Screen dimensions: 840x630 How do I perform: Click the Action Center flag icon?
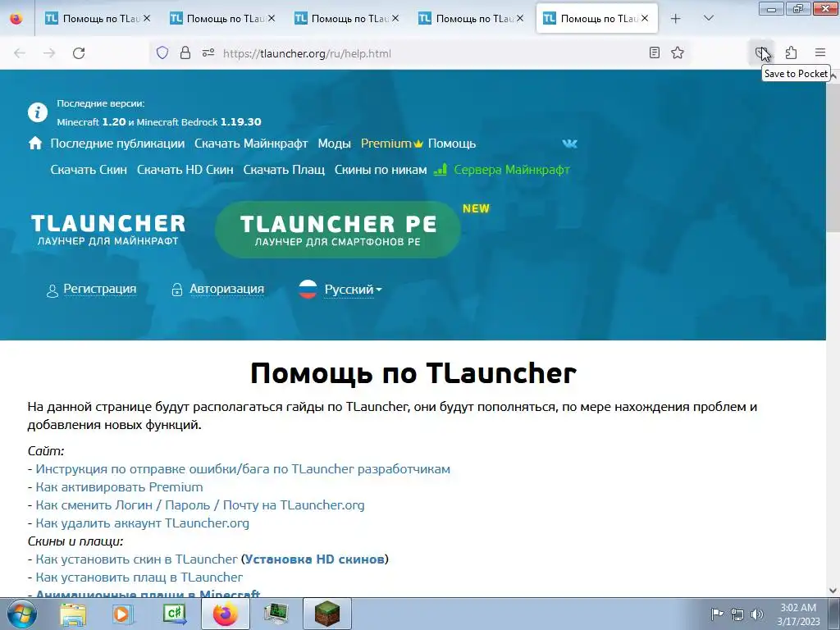pyautogui.click(x=717, y=614)
